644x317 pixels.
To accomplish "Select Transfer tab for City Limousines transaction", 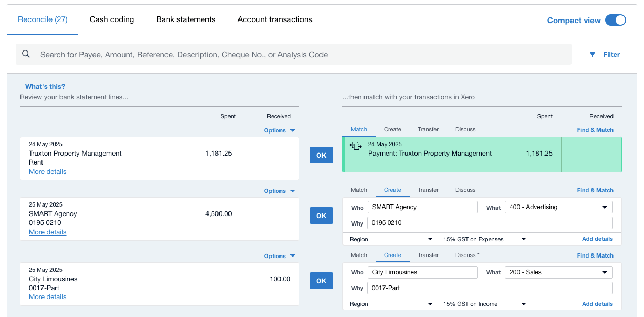I will 428,255.
